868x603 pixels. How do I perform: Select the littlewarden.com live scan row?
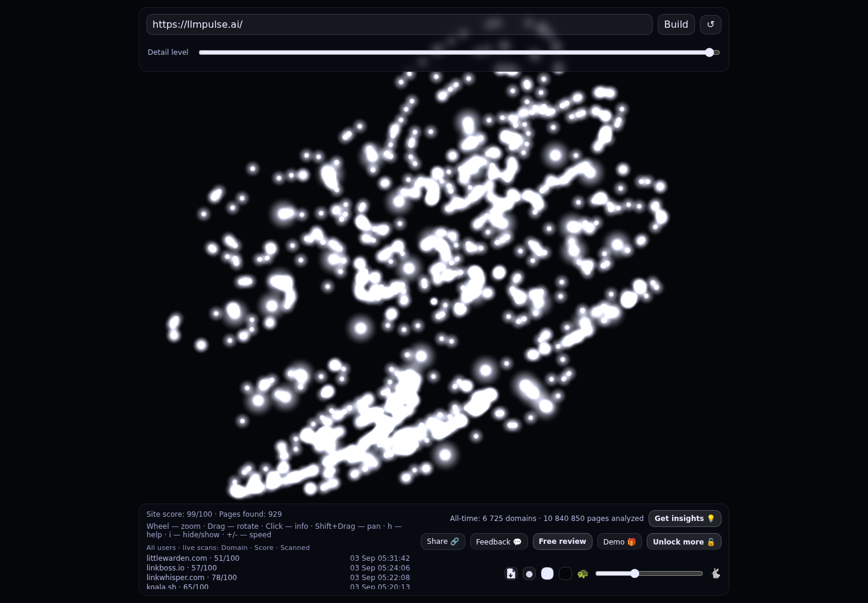click(x=278, y=558)
